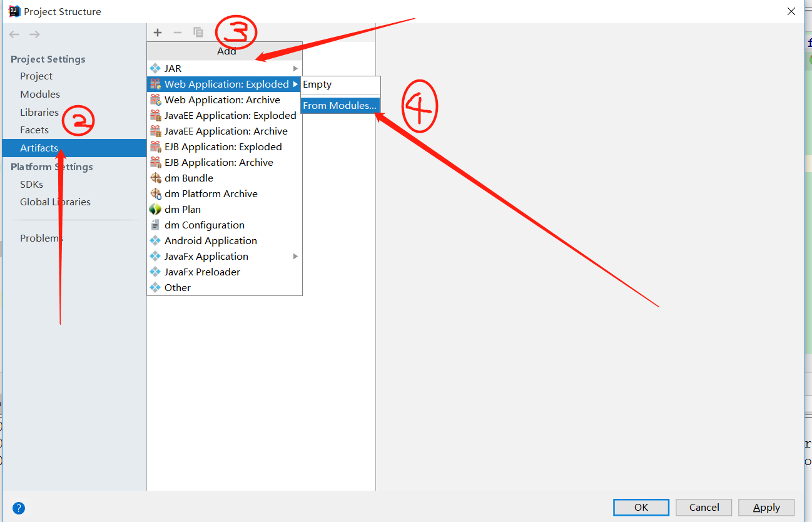812x522 pixels.
Task: Click the JAR artifact icon
Action: pyautogui.click(x=155, y=68)
